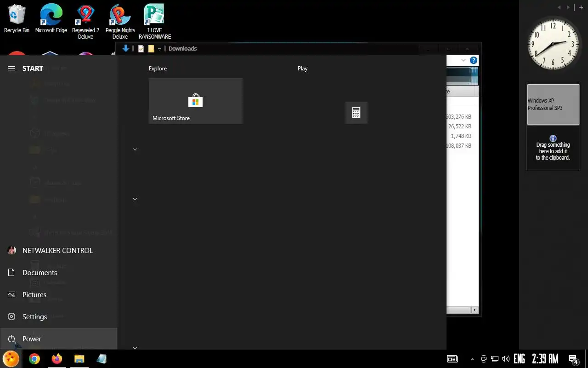Open the volume speaker tray icon
This screenshot has width=588, height=368.
click(x=506, y=359)
